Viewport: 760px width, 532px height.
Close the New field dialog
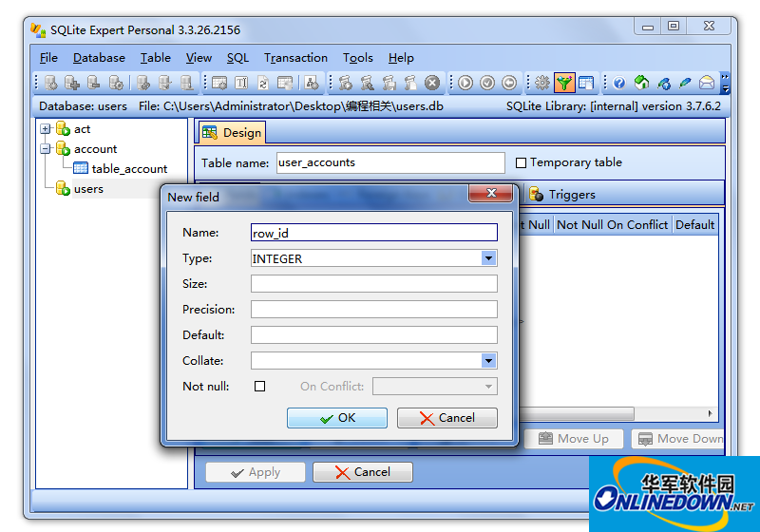coord(491,193)
